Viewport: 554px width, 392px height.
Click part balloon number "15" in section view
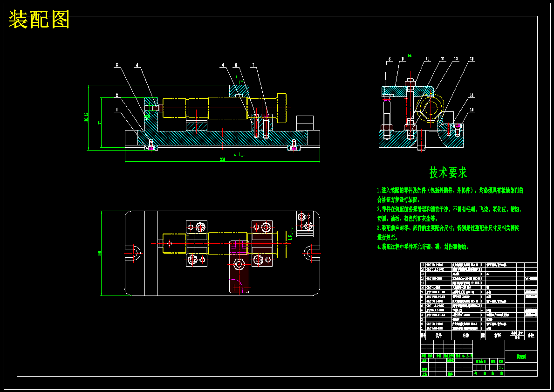point(472,110)
